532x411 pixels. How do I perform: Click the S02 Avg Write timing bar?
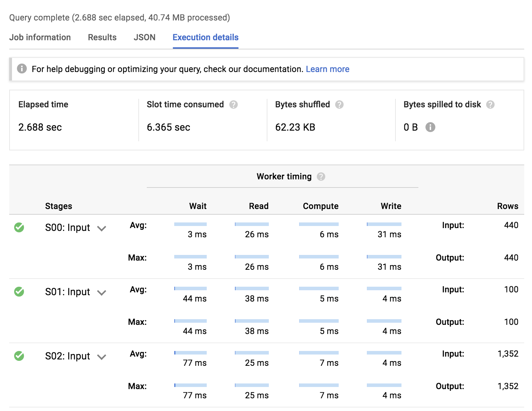(384, 353)
